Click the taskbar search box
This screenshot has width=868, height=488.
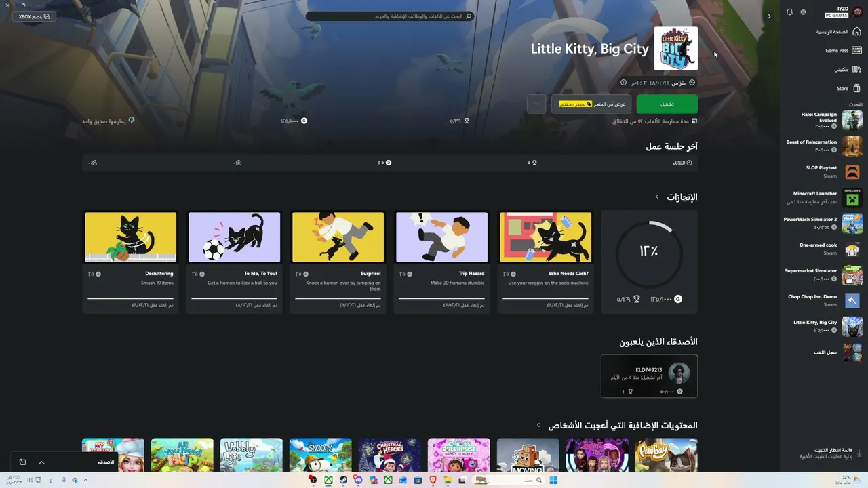click(x=508, y=480)
